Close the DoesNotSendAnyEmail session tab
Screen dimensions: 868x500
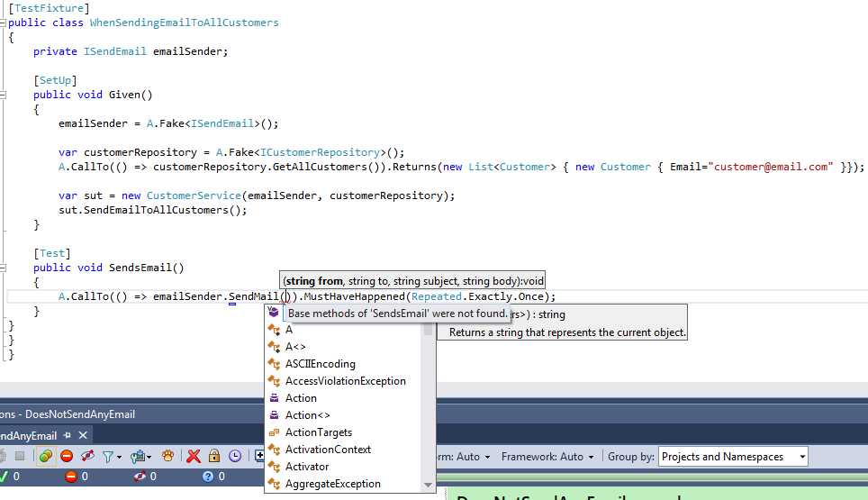click(x=83, y=436)
